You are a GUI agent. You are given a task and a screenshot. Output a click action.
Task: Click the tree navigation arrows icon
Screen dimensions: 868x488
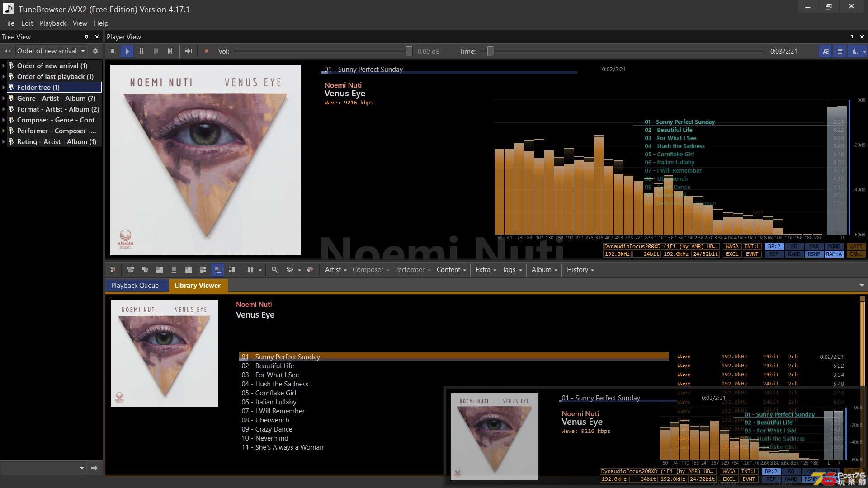[x=7, y=51]
